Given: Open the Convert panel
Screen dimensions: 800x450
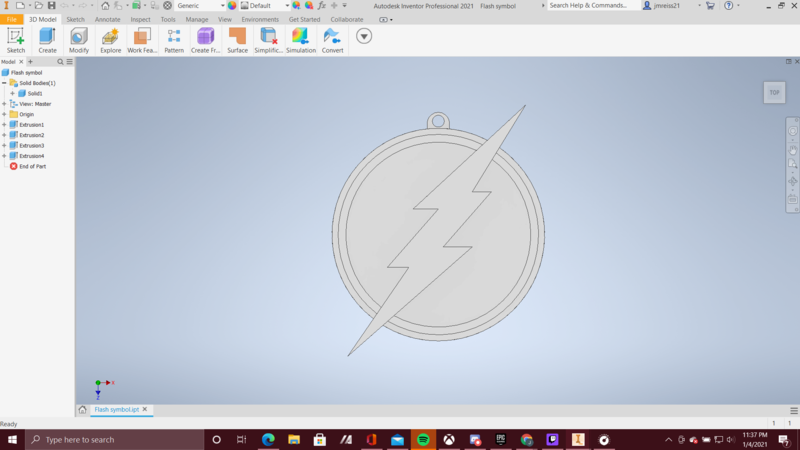Looking at the screenshot, I should click(x=332, y=40).
